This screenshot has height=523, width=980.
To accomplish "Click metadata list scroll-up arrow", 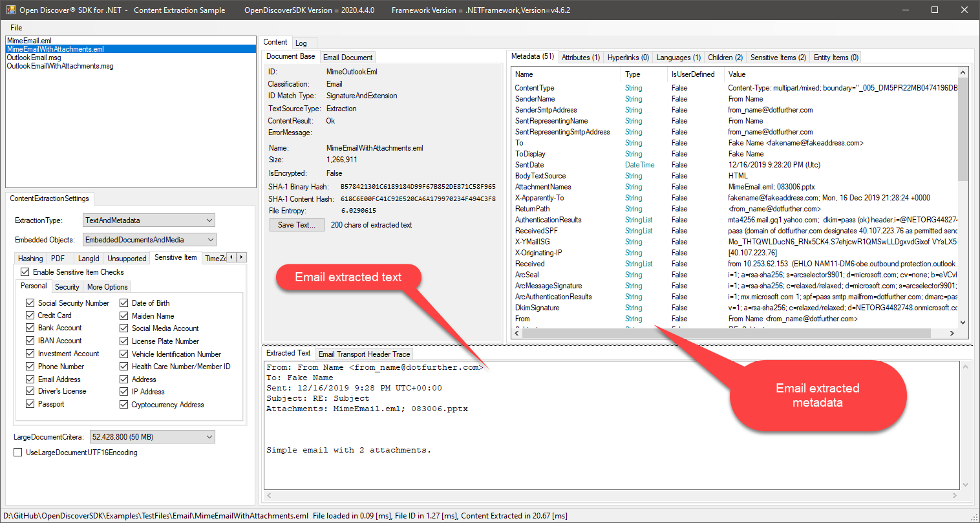I will point(963,72).
